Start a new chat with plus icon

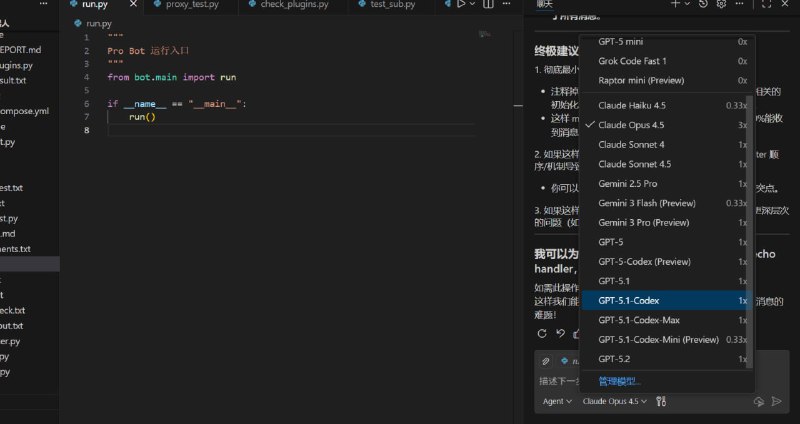675,4
